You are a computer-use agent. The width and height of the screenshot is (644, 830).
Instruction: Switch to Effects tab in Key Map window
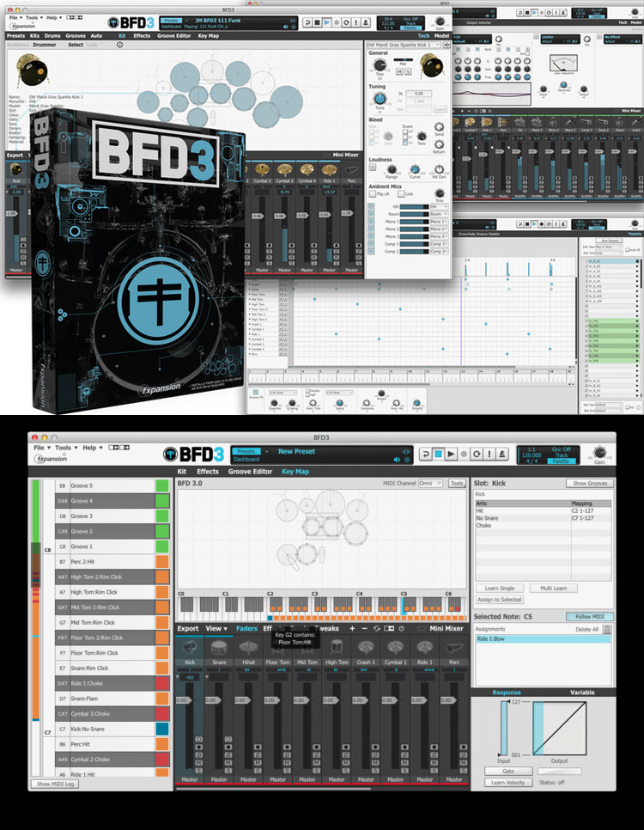pos(208,471)
